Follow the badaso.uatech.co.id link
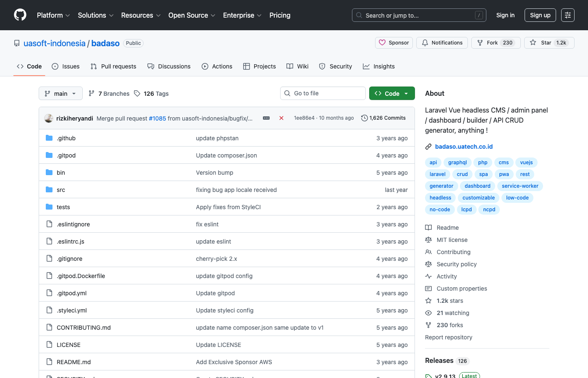Screen dimensions: 588x378 click(464, 147)
